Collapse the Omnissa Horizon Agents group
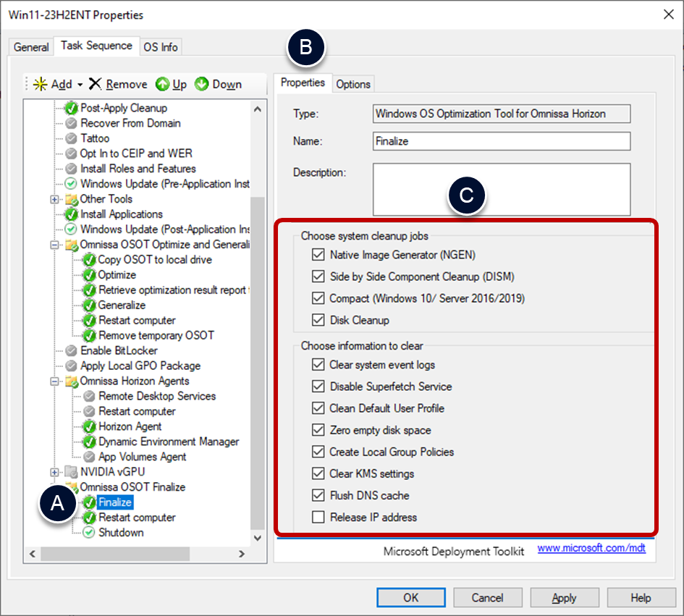 (54, 381)
